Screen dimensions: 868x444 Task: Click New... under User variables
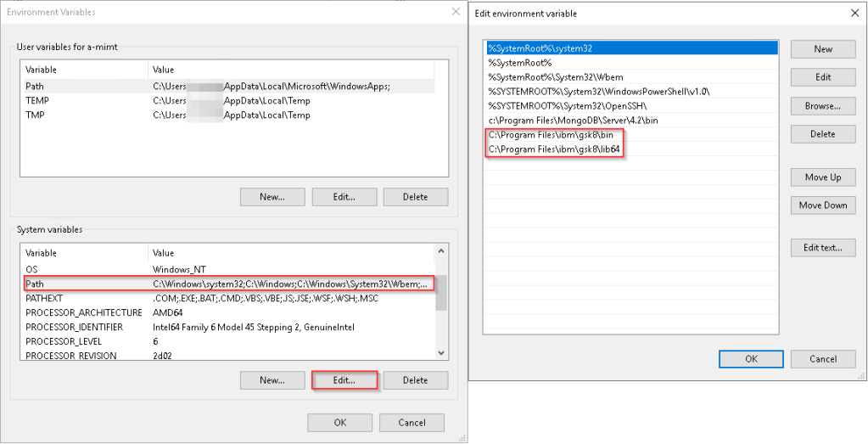[272, 197]
